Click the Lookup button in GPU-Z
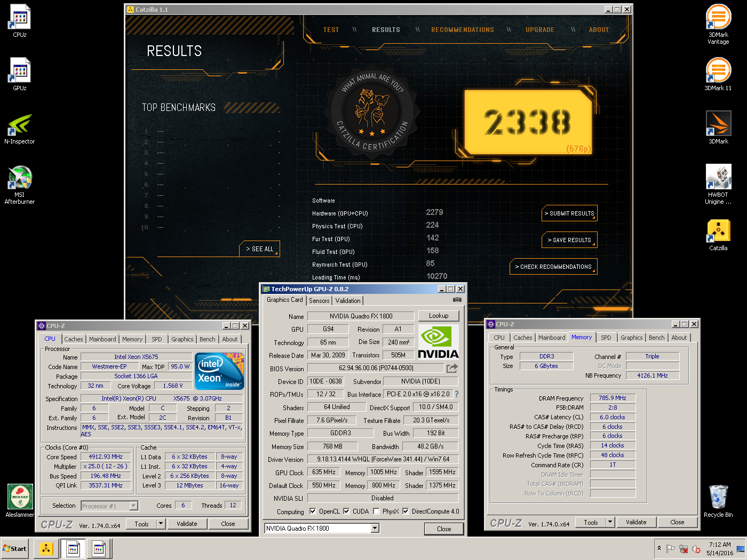The image size is (747, 560). [439, 316]
